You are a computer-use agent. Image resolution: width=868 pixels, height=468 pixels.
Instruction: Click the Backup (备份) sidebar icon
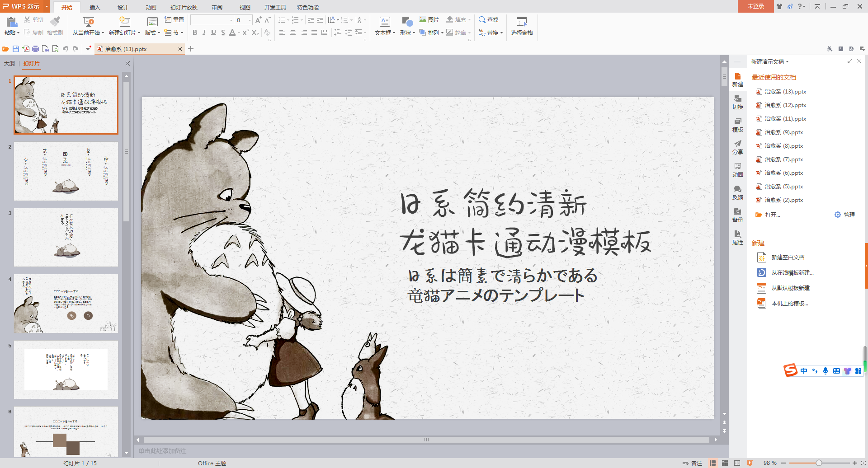pyautogui.click(x=738, y=215)
